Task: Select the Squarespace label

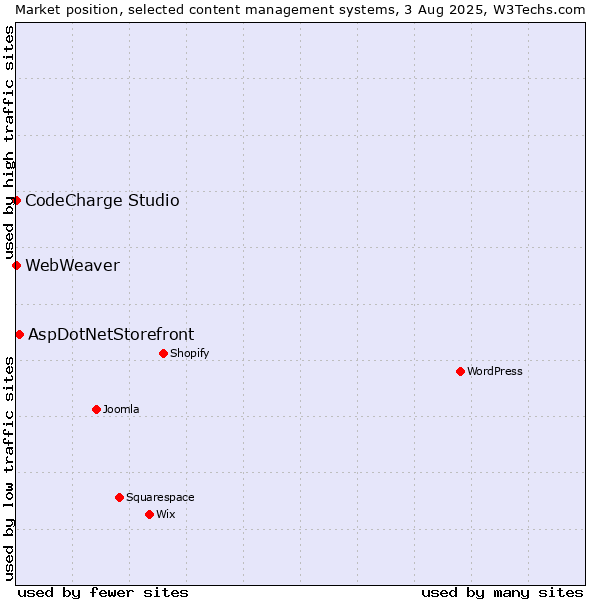Action: [x=160, y=497]
